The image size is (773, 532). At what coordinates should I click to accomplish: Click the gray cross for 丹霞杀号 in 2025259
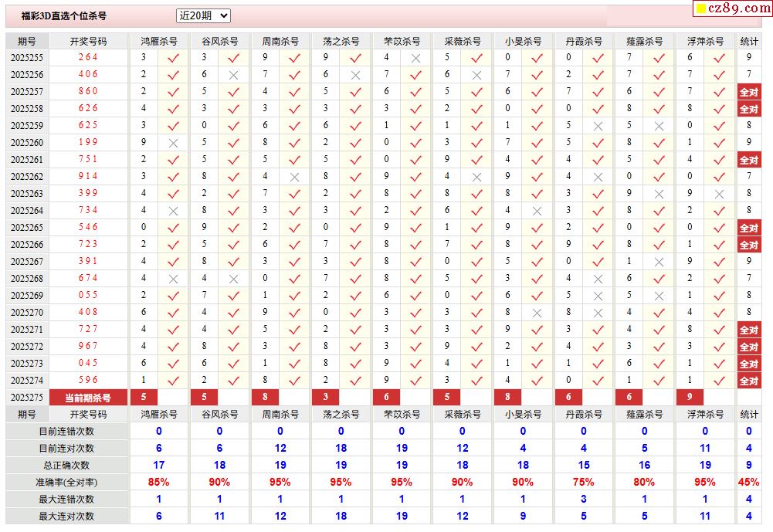(598, 126)
